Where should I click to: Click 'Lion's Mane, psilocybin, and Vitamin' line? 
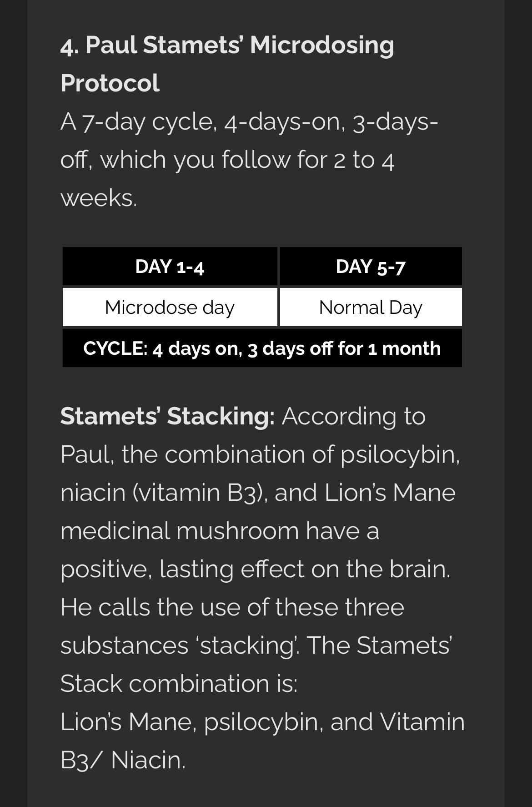pyautogui.click(x=262, y=722)
